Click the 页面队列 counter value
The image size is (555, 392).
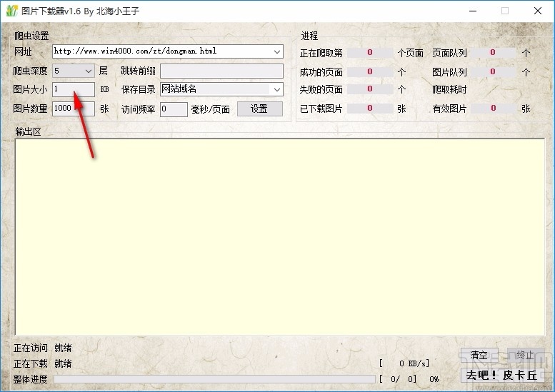(x=493, y=53)
